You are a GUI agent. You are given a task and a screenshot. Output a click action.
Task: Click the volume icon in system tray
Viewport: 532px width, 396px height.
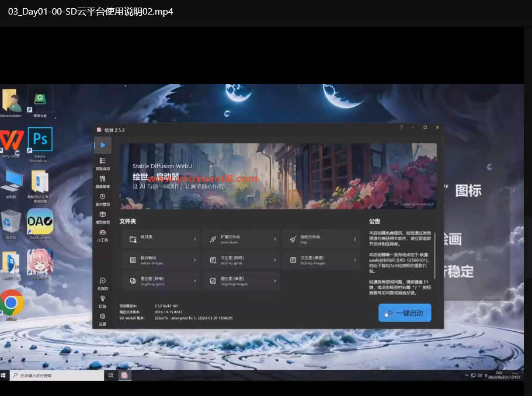point(480,376)
